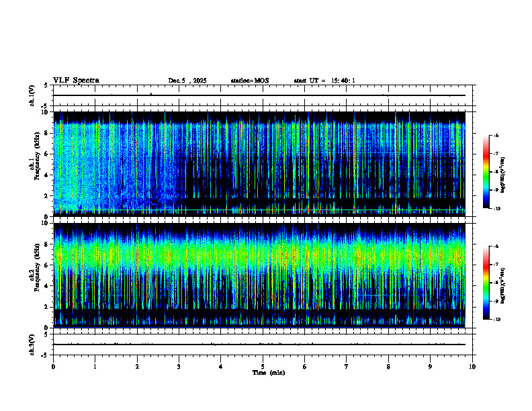Click time axis tick label "5"
The image size is (532, 411).
(263, 367)
